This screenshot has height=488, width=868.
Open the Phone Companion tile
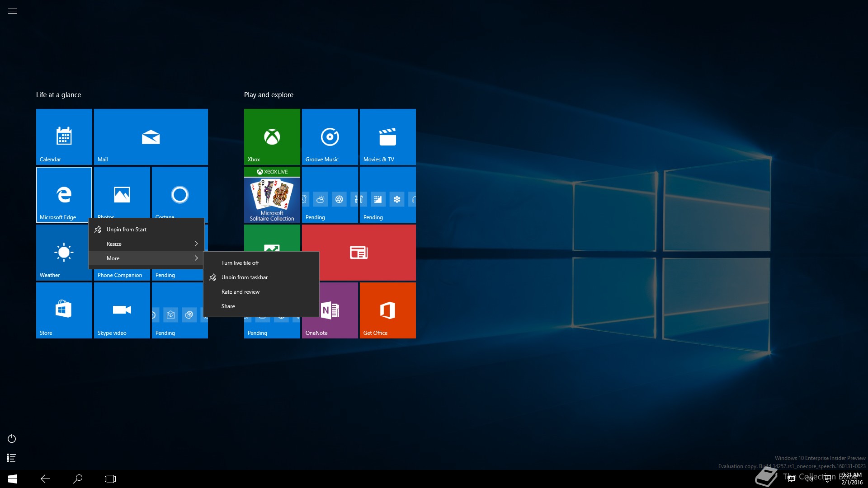pos(122,275)
